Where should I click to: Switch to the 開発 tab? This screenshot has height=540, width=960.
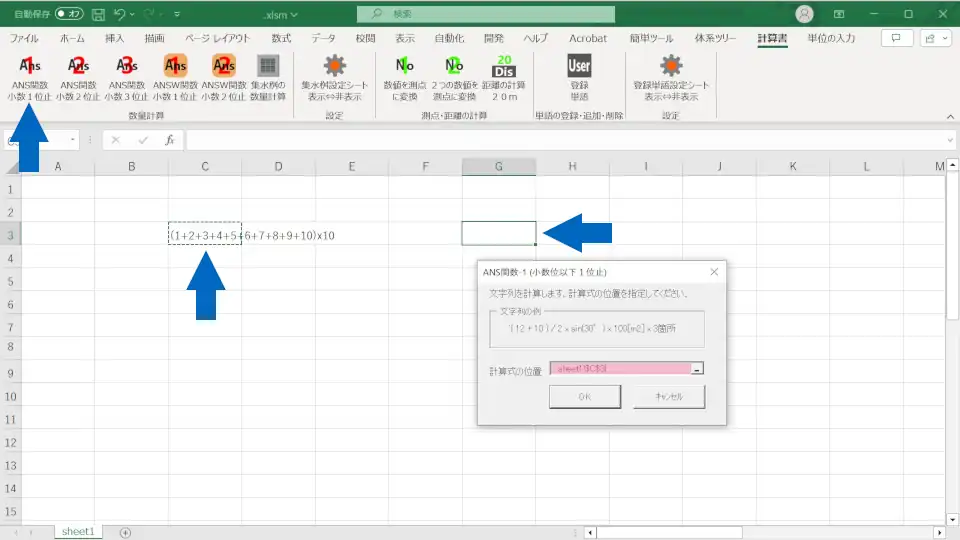(493, 38)
